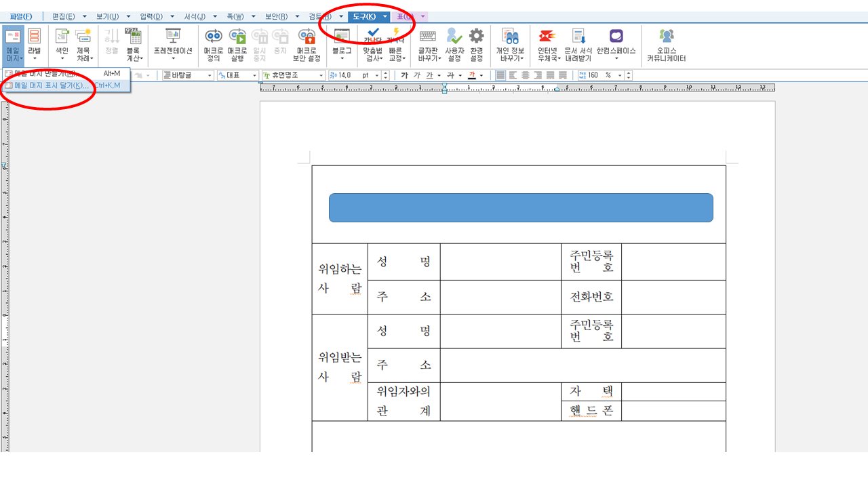Toggle bold 가 formatting
Screen dimensions: 868x488
pyautogui.click(x=405, y=75)
